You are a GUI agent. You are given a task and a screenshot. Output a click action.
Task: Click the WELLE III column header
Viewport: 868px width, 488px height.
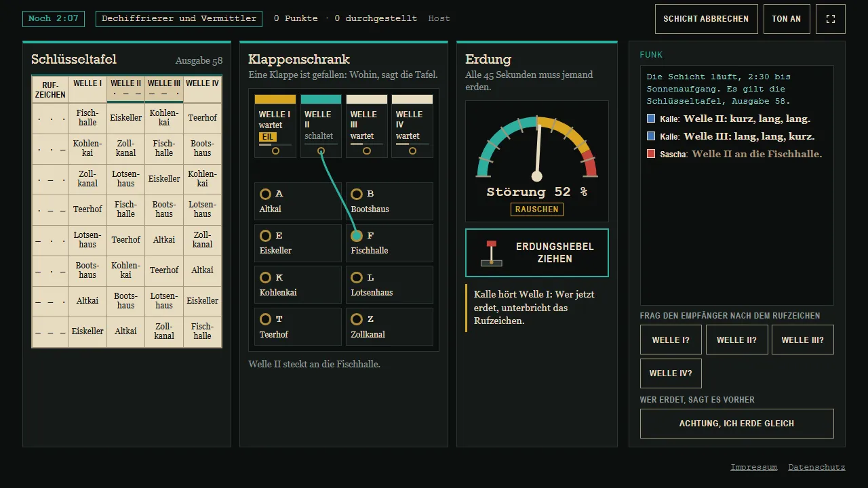pos(164,89)
